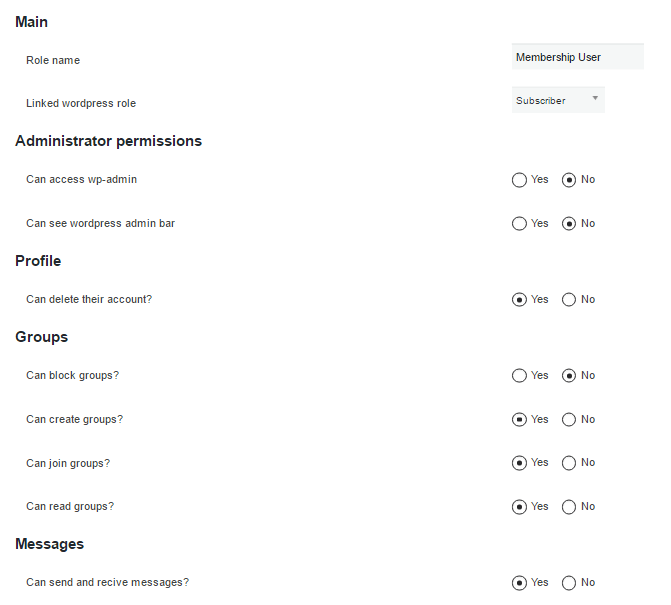671x605 pixels.
Task: Select Yes for Can block groups
Action: pos(519,376)
